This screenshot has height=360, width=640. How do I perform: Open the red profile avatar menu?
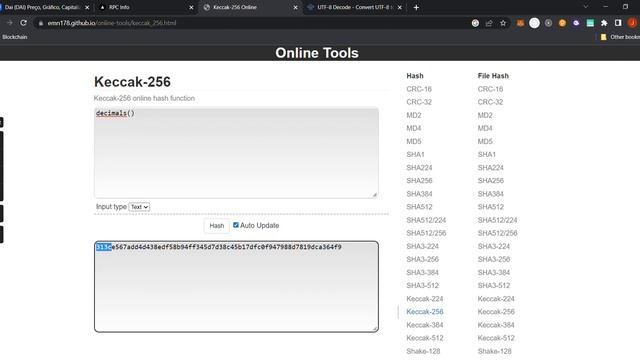click(x=632, y=23)
